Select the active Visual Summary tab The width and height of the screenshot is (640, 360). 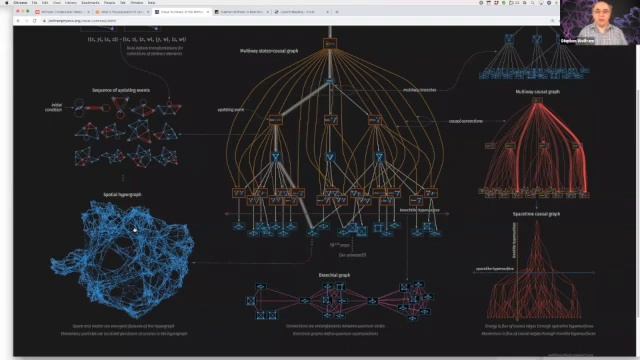click(181, 12)
